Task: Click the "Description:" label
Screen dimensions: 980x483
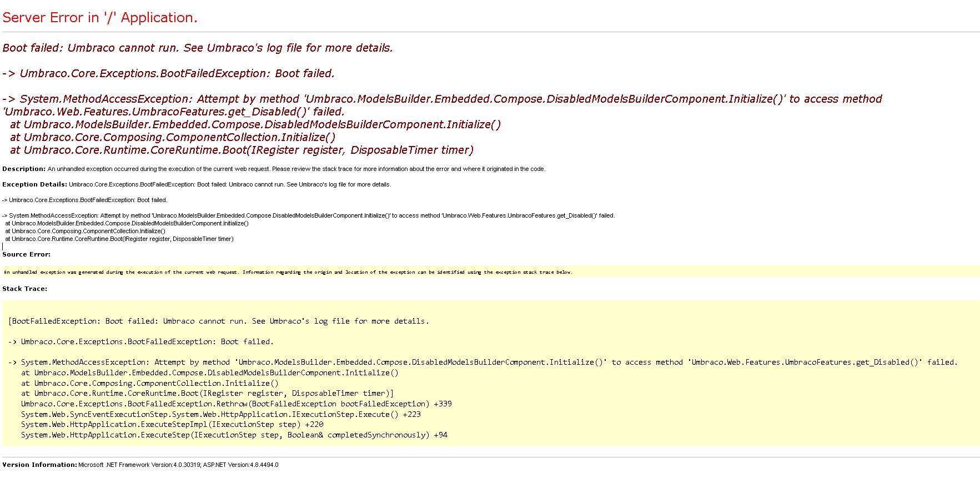Action: [x=24, y=169]
